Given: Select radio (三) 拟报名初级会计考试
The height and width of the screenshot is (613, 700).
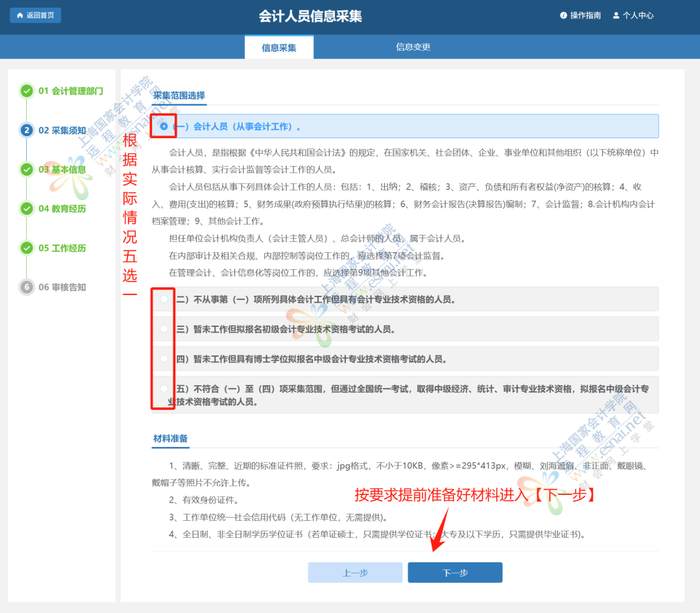Looking at the screenshot, I should pyautogui.click(x=164, y=329).
